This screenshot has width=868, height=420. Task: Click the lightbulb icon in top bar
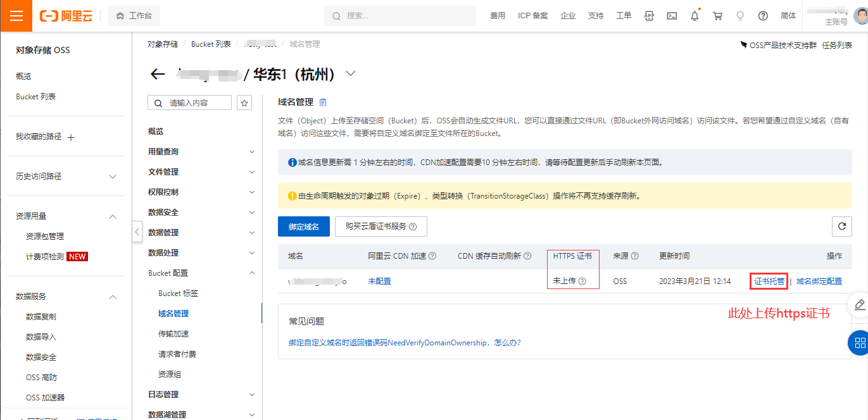point(740,16)
